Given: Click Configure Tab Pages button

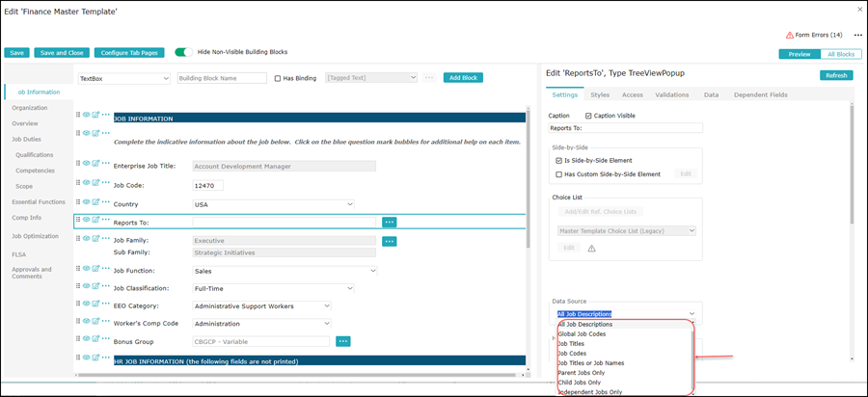Looking at the screenshot, I should [x=129, y=53].
